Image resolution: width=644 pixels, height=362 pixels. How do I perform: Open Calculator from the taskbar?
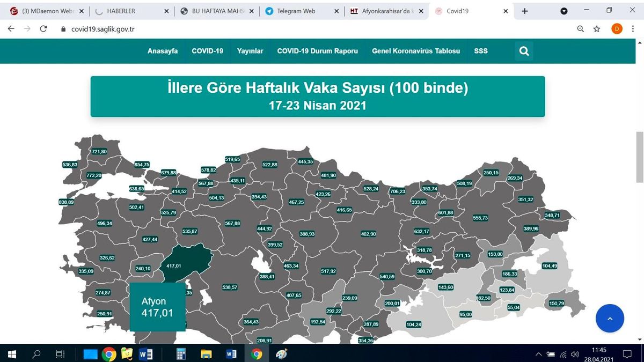point(181,354)
